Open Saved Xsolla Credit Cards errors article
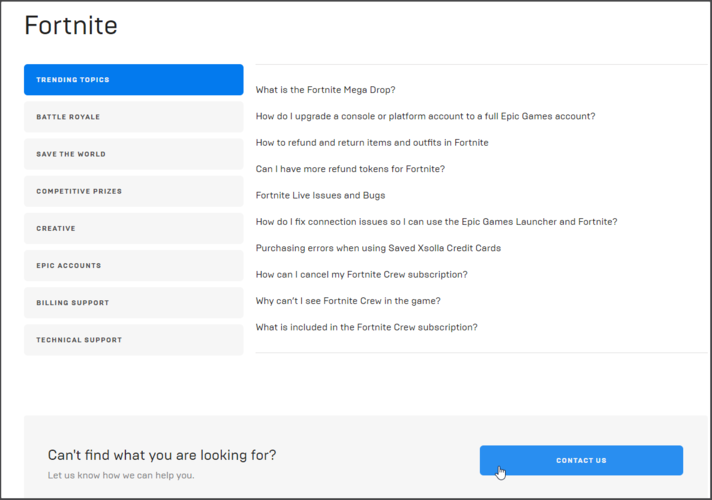This screenshot has height=500, width=712. (x=378, y=248)
